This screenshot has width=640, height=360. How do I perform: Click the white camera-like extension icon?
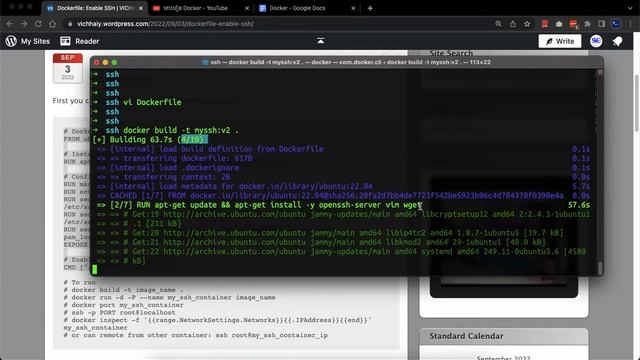point(559,24)
